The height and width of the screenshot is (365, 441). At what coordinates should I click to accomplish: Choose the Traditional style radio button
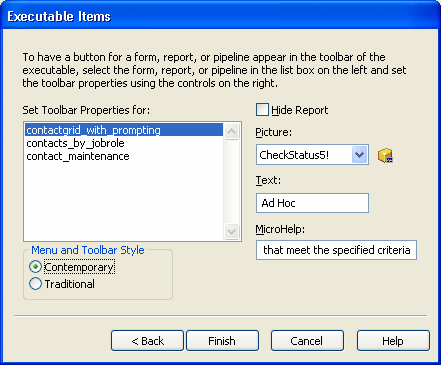click(35, 284)
